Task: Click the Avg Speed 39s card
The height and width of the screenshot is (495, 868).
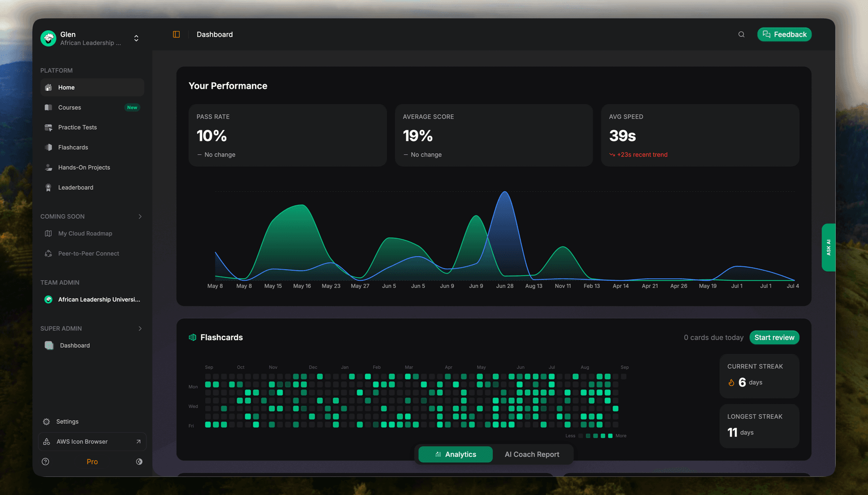Action: coord(700,136)
